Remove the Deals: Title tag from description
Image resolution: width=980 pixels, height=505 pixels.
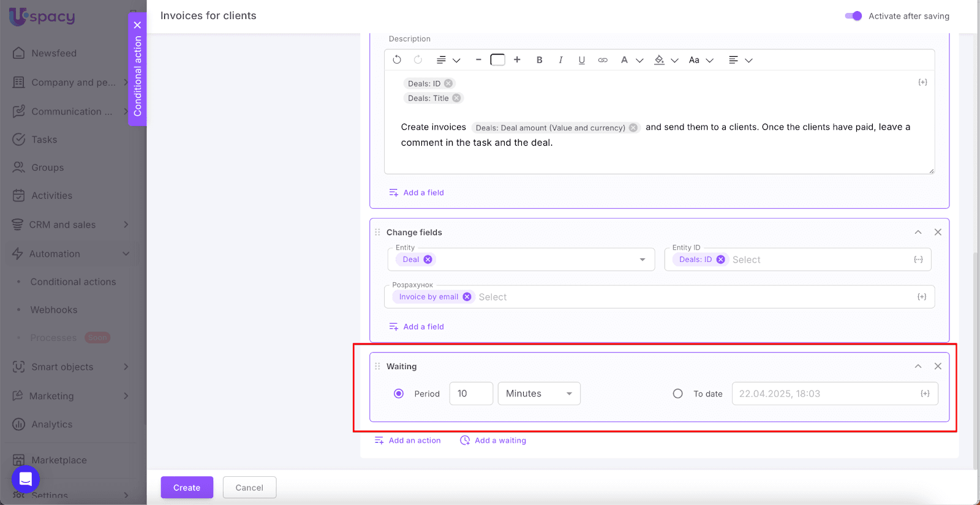pos(456,98)
